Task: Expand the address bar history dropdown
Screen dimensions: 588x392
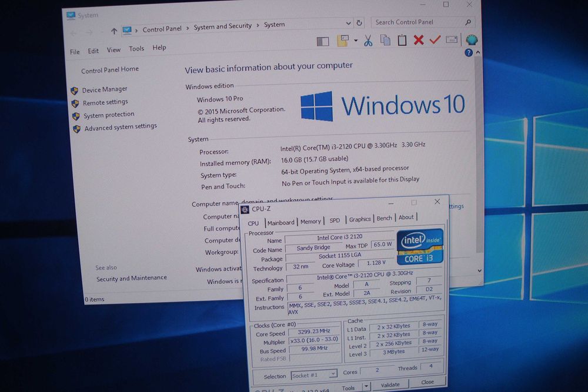Action: tap(348, 24)
